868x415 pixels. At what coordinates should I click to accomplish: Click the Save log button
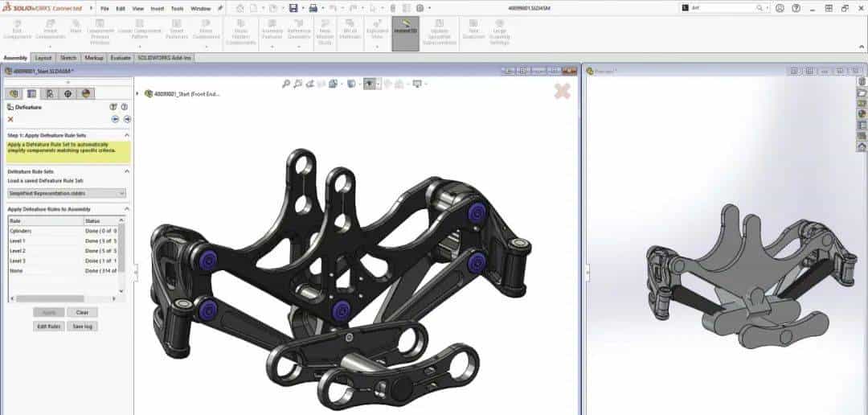pos(82,327)
